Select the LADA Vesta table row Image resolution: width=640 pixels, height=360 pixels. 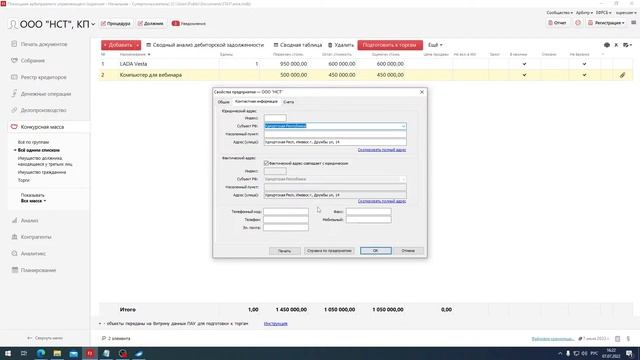point(365,64)
